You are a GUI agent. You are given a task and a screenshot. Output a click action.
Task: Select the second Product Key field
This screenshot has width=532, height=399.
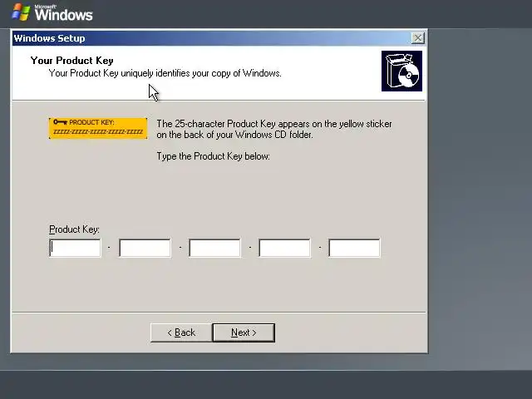[x=145, y=248]
